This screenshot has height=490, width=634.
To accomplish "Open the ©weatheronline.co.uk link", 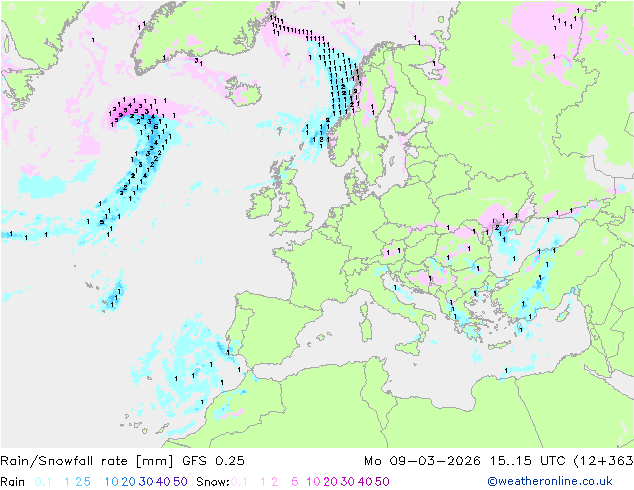I will tap(550, 481).
